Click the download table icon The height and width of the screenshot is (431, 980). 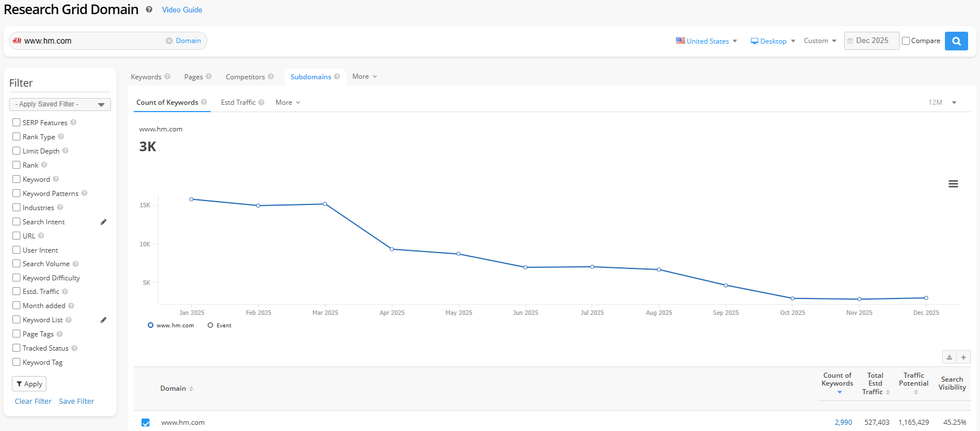[949, 357]
